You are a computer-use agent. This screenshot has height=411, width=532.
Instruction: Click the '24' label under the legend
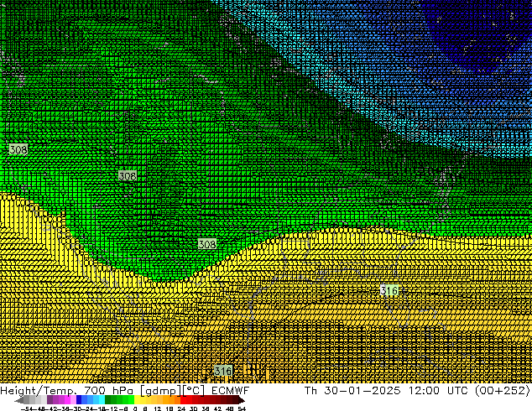click(x=181, y=408)
